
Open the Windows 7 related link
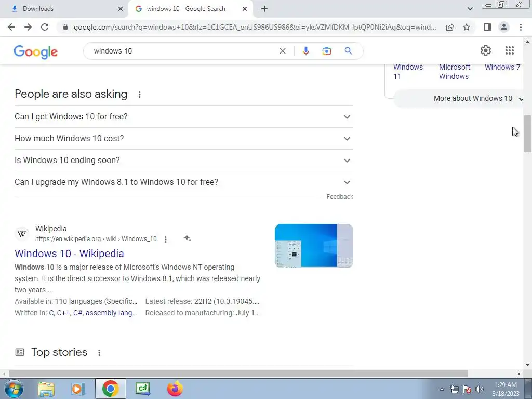pyautogui.click(x=502, y=67)
